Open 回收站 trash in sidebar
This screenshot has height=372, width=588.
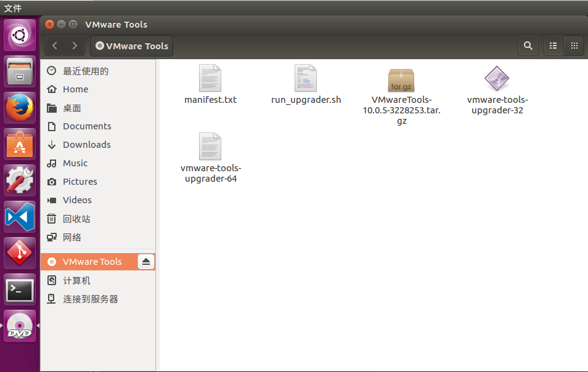click(x=76, y=219)
